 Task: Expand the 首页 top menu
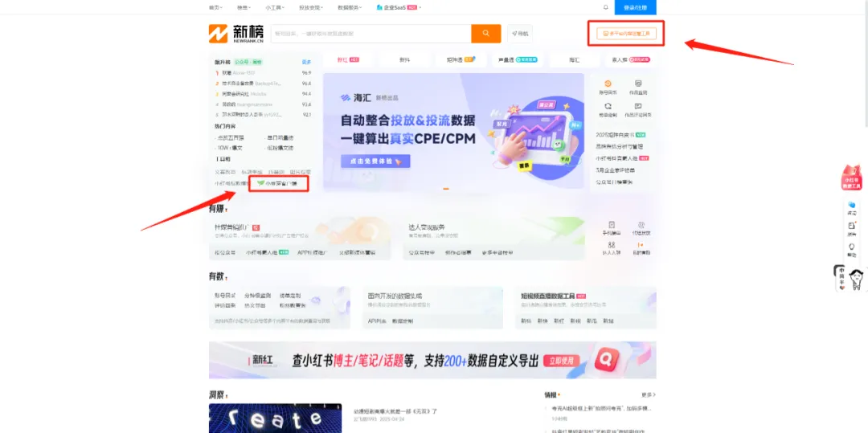click(215, 8)
